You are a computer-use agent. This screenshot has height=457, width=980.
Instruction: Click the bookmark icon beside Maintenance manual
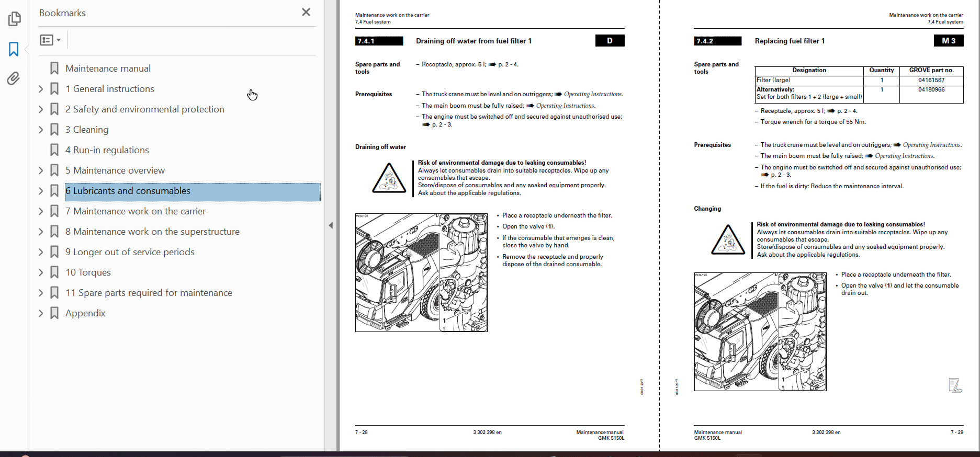tap(54, 68)
